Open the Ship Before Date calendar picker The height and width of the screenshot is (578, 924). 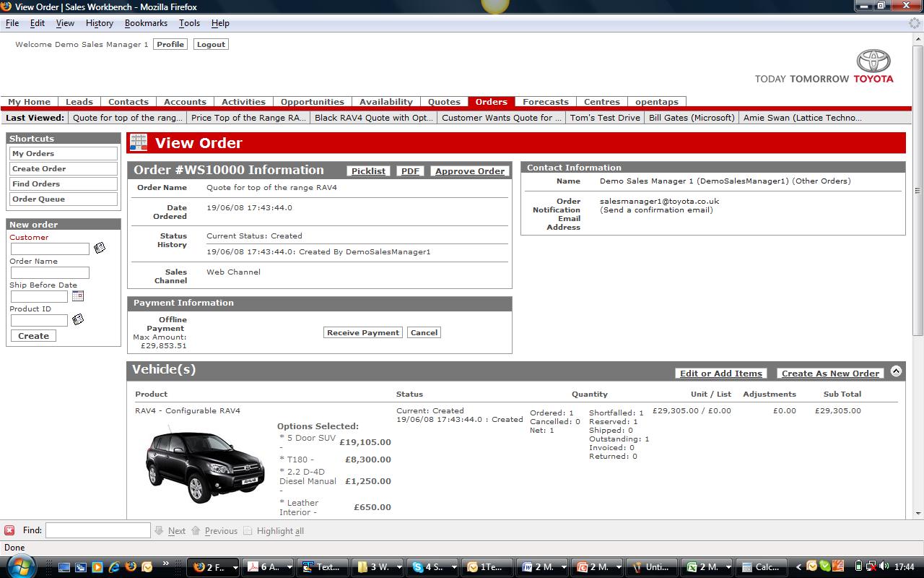coord(78,296)
